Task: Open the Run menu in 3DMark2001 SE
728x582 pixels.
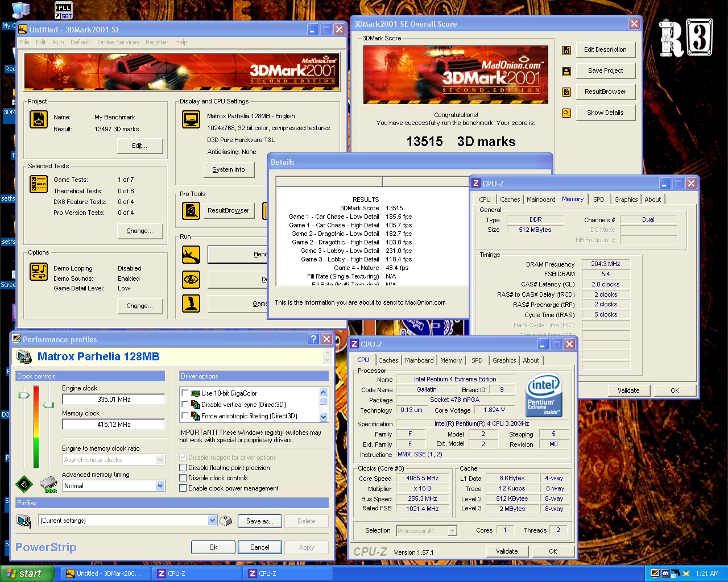Action: [x=59, y=42]
